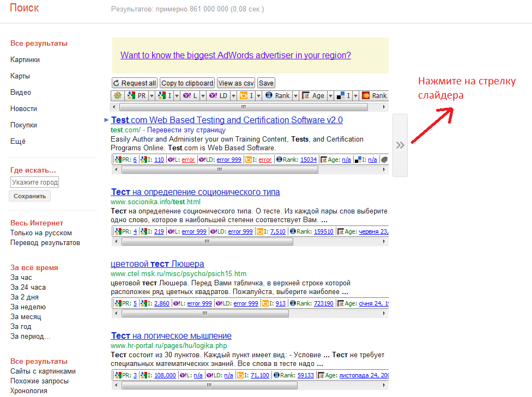This screenshot has height=397, width=532.
Task: Click Yahoo 'LD' toolbar button
Action: click(x=219, y=96)
